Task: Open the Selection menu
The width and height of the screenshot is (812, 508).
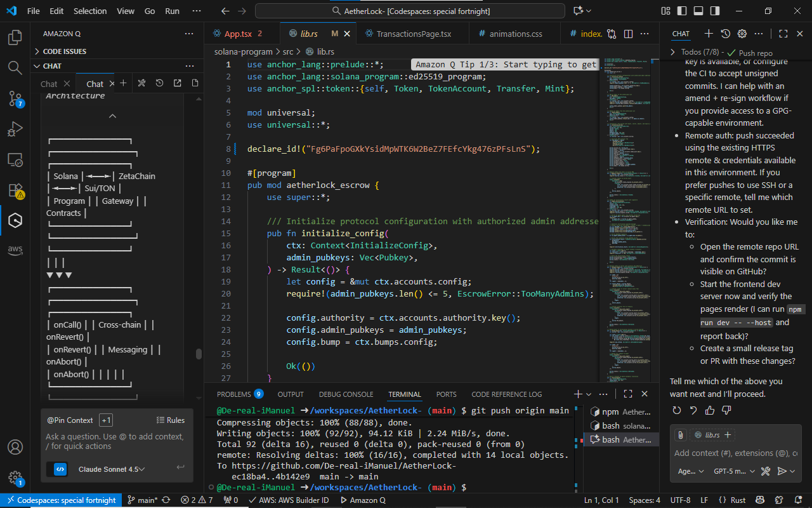Action: 90,11
